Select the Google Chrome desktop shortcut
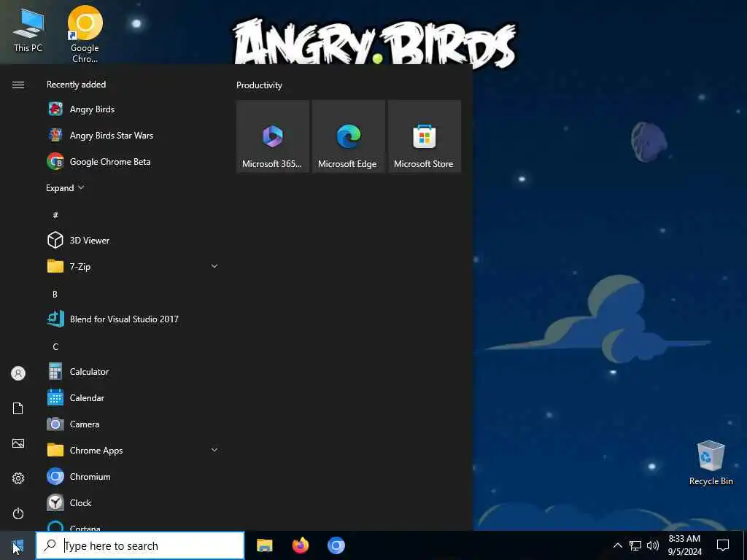The height and width of the screenshot is (560, 747). coord(85,34)
